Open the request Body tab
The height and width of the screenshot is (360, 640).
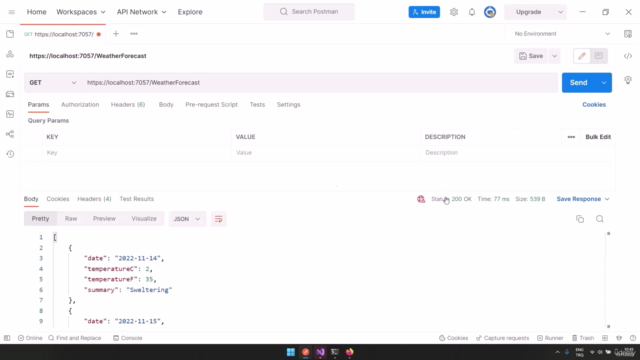166,104
